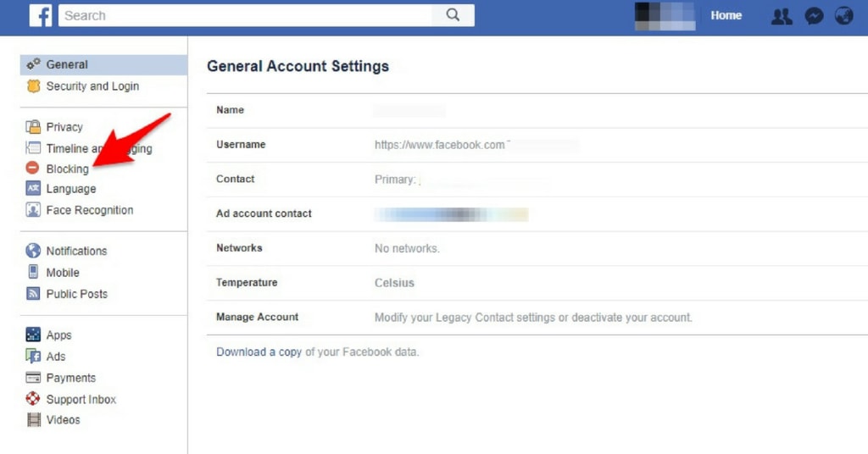Edit the Ad account contact row
The image size is (868, 454).
(537, 214)
